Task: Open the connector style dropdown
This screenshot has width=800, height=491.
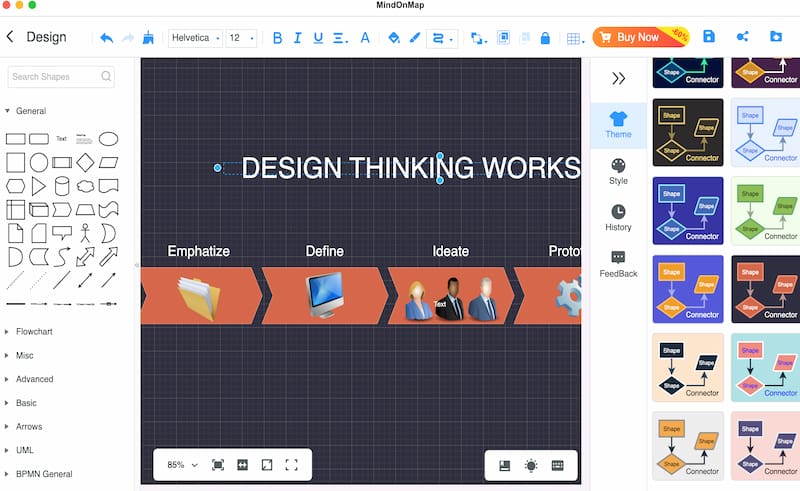Action: [442, 38]
